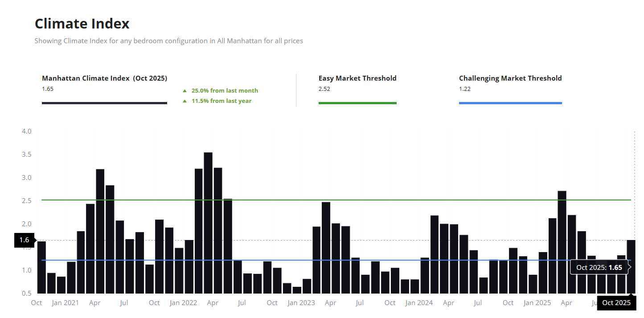Select the April 2021 bar in chart
Viewport: 644px width, 318px height.
[100, 231]
